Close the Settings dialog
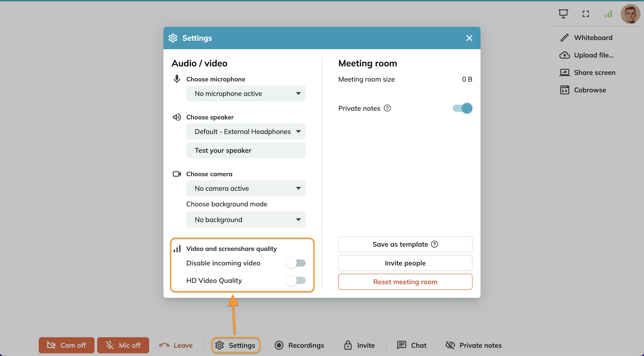Viewport: 644px width, 356px height. pos(469,38)
